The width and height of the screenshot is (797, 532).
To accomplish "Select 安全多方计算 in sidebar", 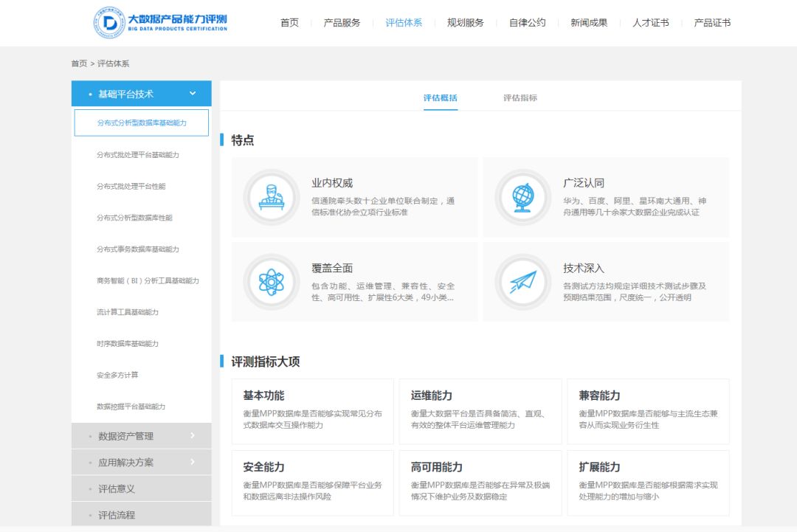I will [117, 376].
